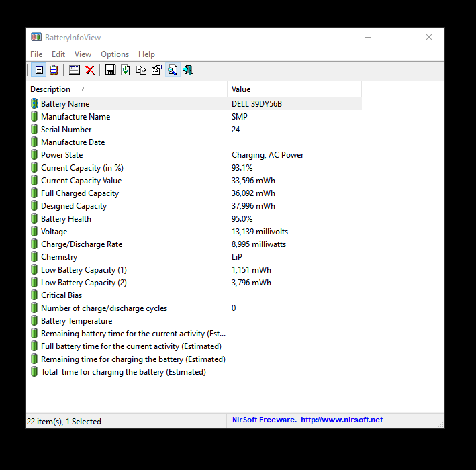Image resolution: width=476 pixels, height=470 pixels.
Task: Click the Exit door icon in the toolbar
Action: pyautogui.click(x=187, y=70)
